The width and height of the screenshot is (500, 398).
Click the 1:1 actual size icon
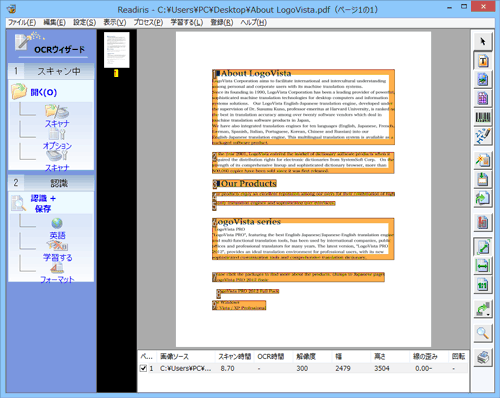point(483,285)
